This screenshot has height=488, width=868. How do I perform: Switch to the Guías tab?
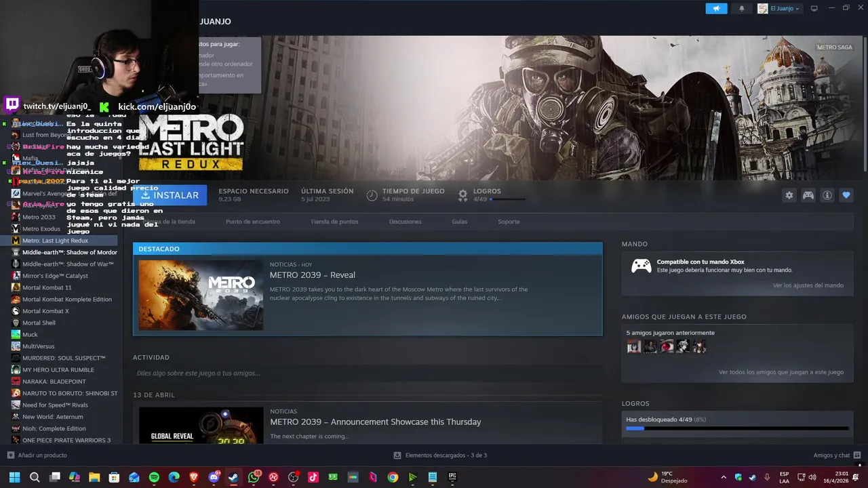[x=460, y=222]
